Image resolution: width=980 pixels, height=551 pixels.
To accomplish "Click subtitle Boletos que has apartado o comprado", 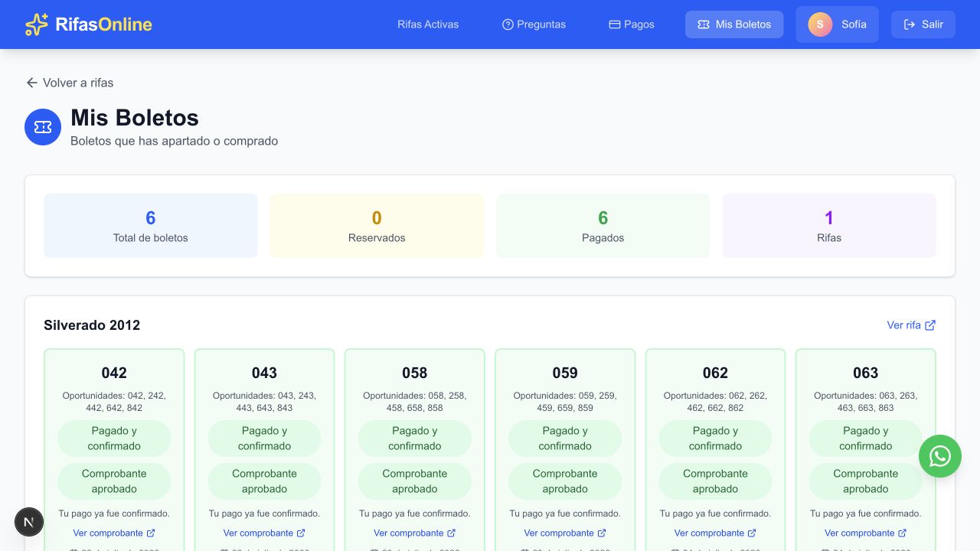I will (174, 141).
